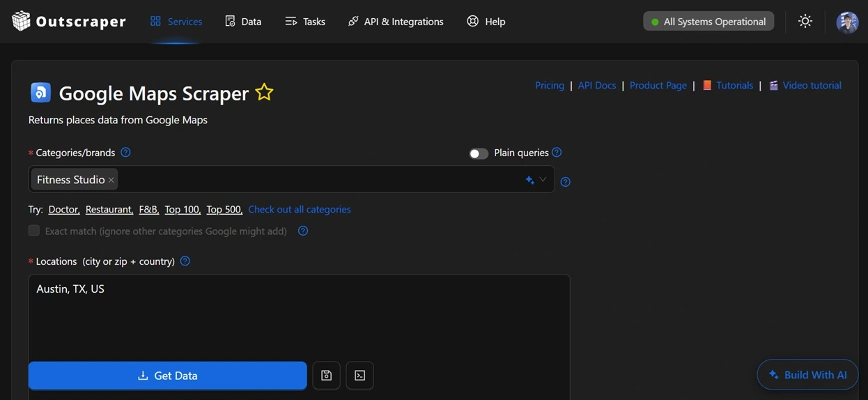Image resolution: width=868 pixels, height=400 pixels.
Task: Click the Get Data button
Action: point(167,376)
